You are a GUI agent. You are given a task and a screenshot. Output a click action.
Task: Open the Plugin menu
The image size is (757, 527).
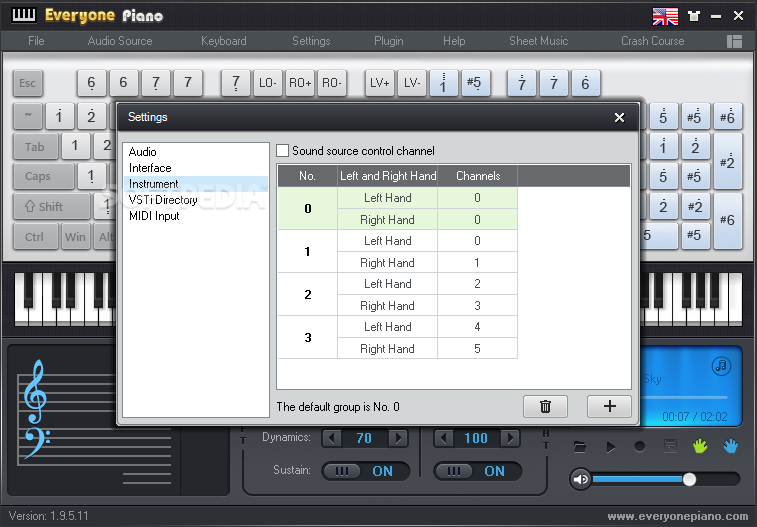pos(389,41)
